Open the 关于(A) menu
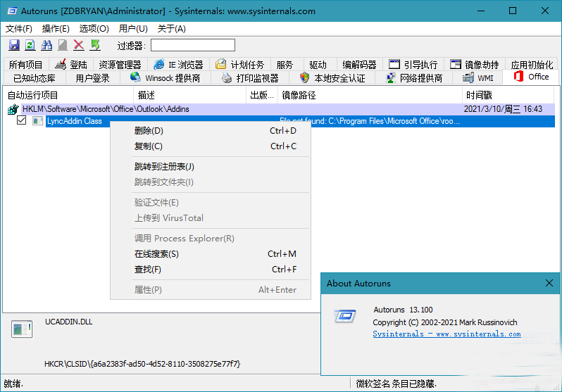 [x=172, y=29]
